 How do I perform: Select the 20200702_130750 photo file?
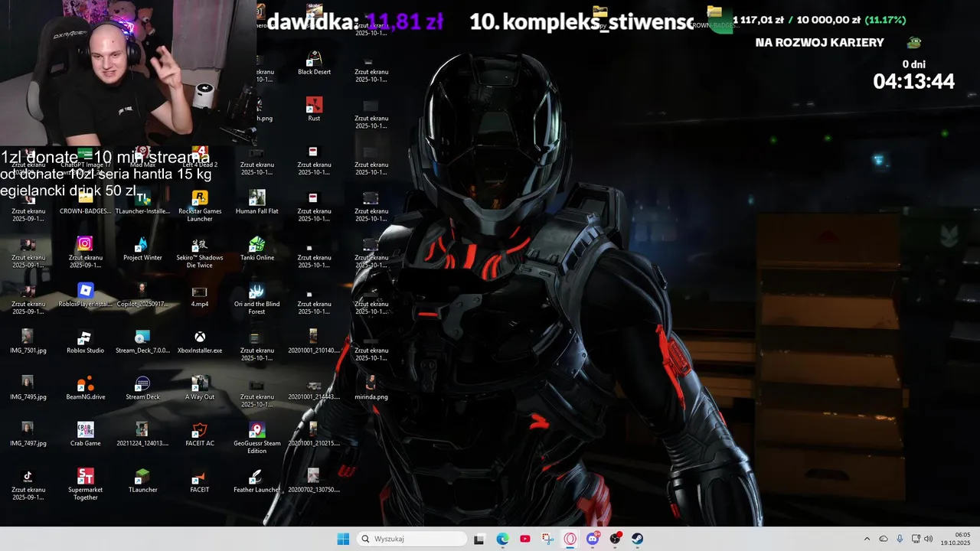(x=314, y=482)
